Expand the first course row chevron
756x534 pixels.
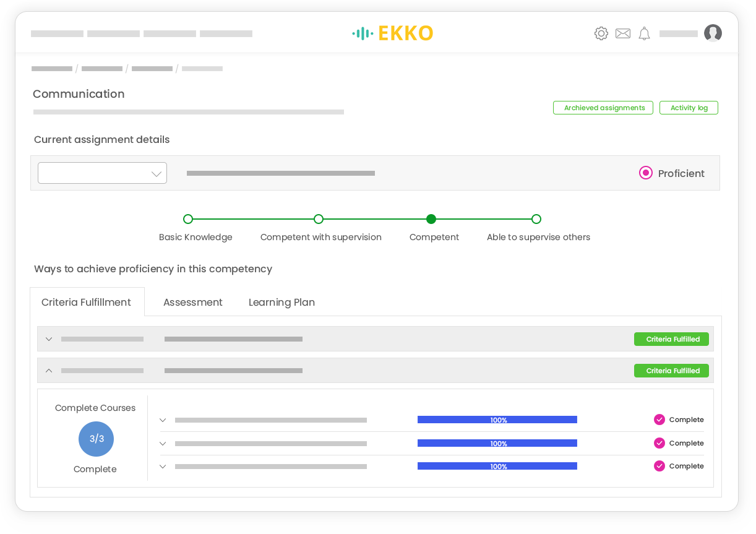[x=163, y=420]
